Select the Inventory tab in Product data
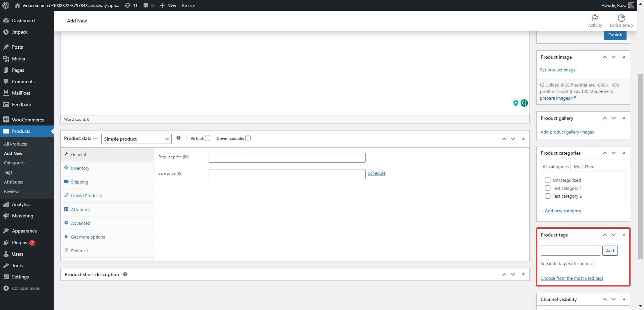The width and height of the screenshot is (644, 310). tap(107, 168)
